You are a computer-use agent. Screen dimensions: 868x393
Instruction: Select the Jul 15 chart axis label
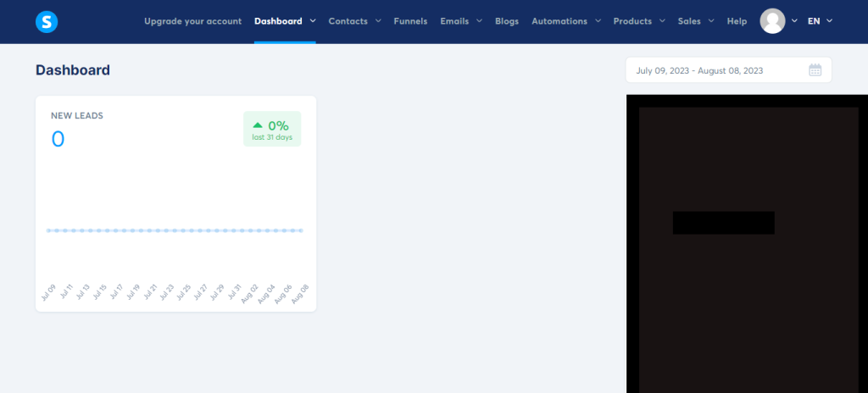click(100, 291)
